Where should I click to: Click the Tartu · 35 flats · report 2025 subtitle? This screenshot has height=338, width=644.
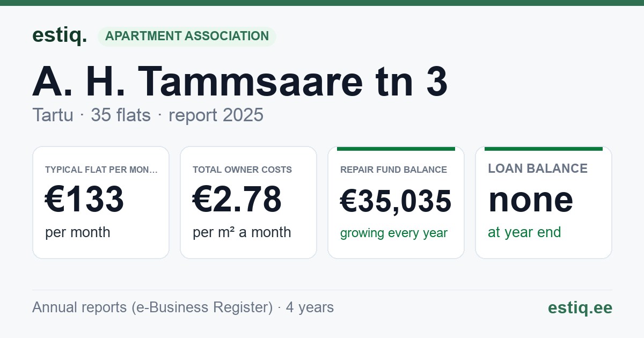coord(148,115)
